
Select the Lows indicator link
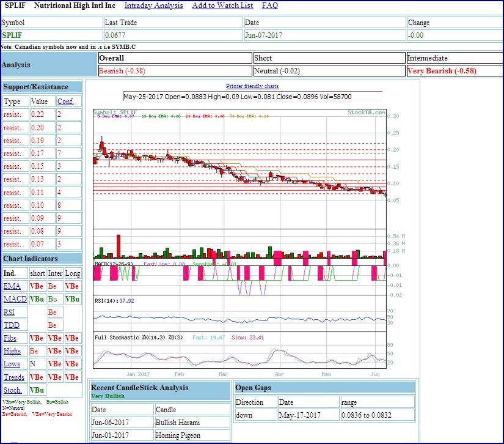(x=12, y=364)
